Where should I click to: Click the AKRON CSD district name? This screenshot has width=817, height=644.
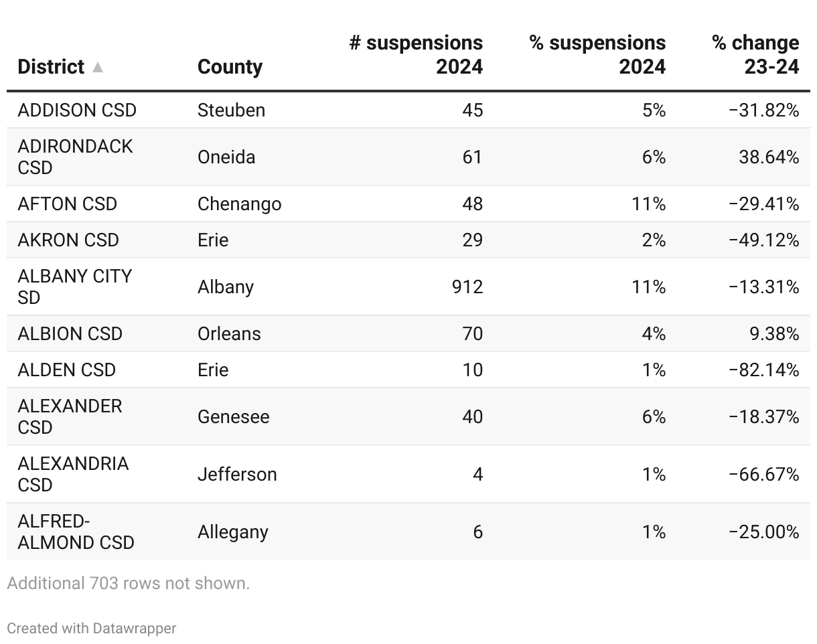coord(68,240)
